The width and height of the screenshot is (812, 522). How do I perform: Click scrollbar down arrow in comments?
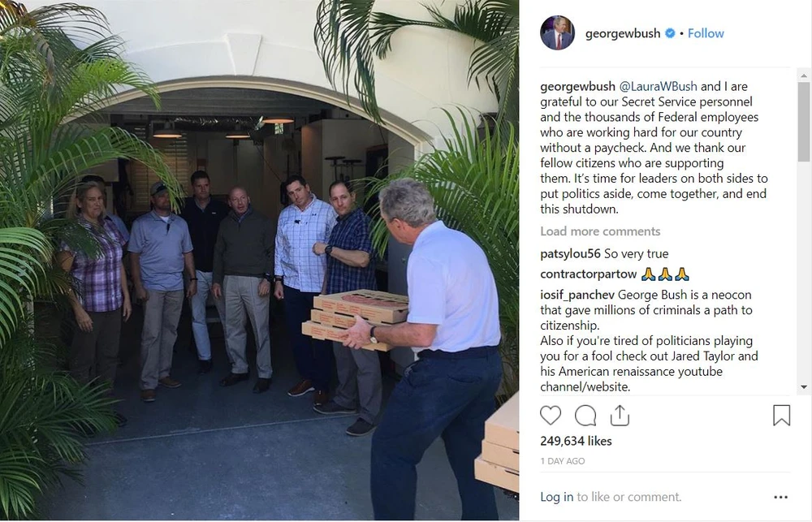804,387
